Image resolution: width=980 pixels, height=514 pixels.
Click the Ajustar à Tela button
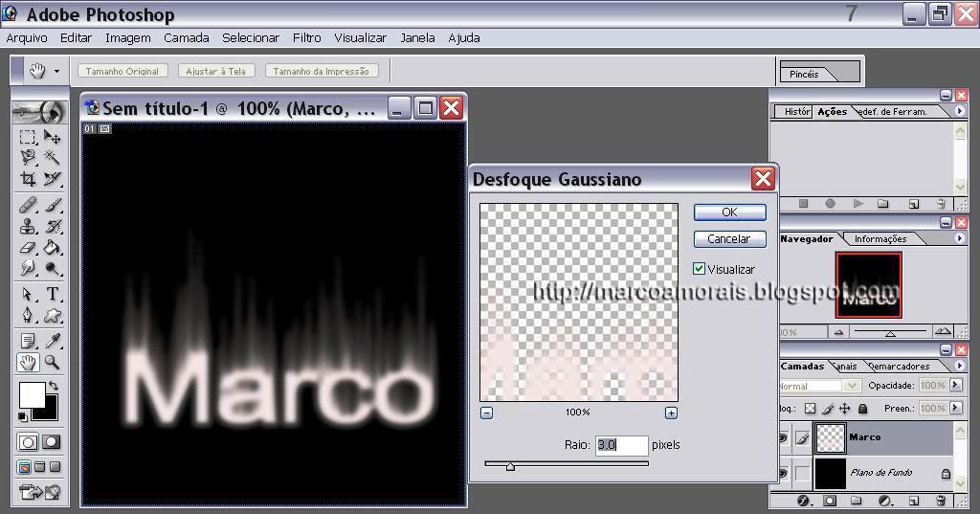[x=215, y=71]
